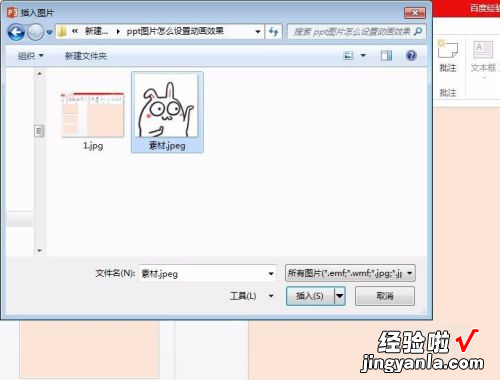Image resolution: width=500 pixels, height=380 pixels.
Task: Open help with the blue question icon
Action: 411,55
